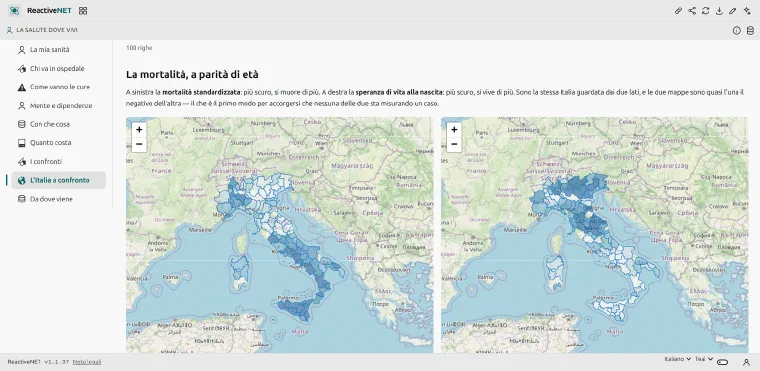The height and width of the screenshot is (371, 760).
Task: Refresh data with the sync arrows icon
Action: [x=706, y=11]
